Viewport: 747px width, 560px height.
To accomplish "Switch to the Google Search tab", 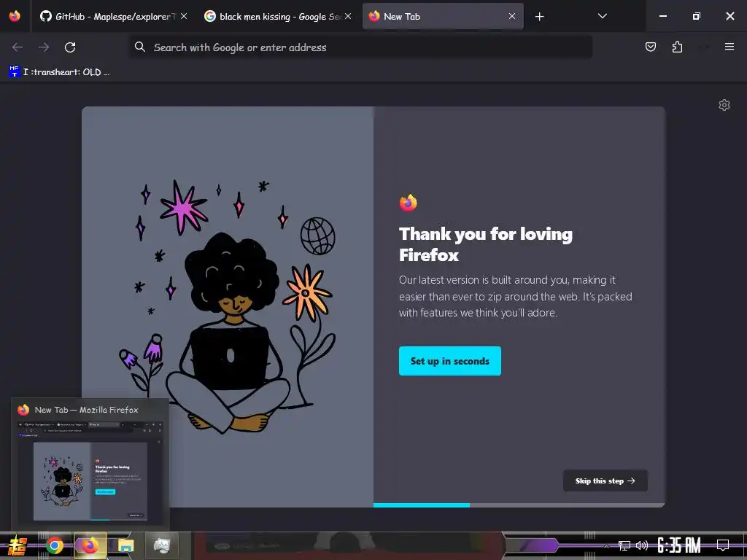I will (x=278, y=16).
